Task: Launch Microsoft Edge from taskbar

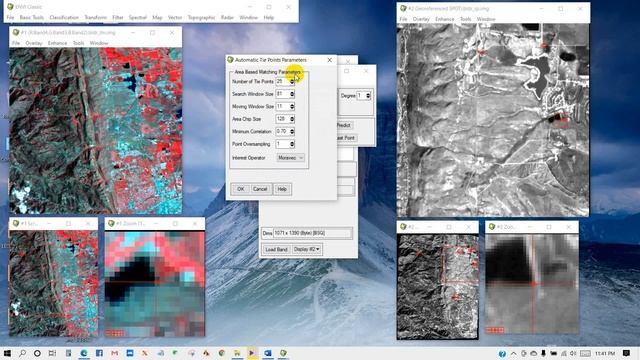Action: coord(84,353)
